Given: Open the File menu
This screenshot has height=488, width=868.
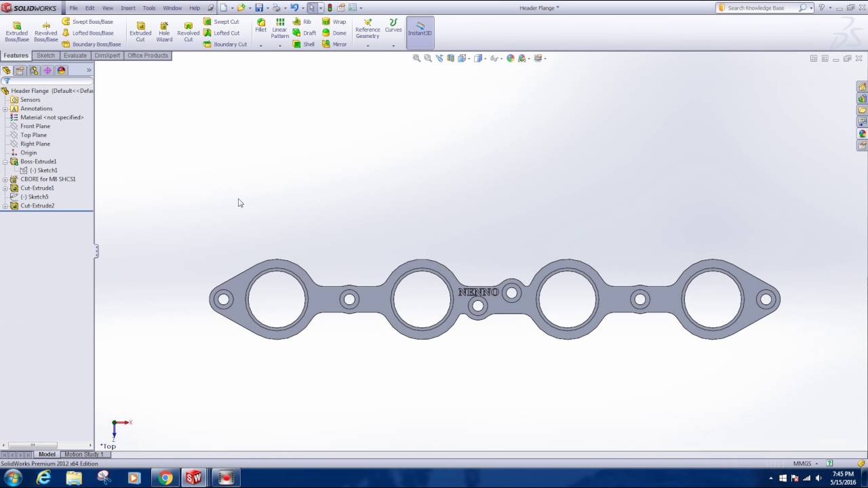Looking at the screenshot, I should point(73,8).
